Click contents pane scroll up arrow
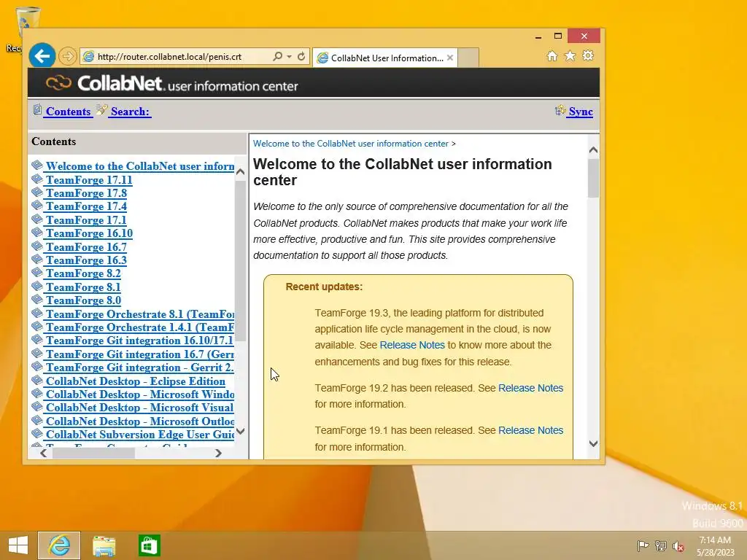The image size is (747, 560). [240, 172]
